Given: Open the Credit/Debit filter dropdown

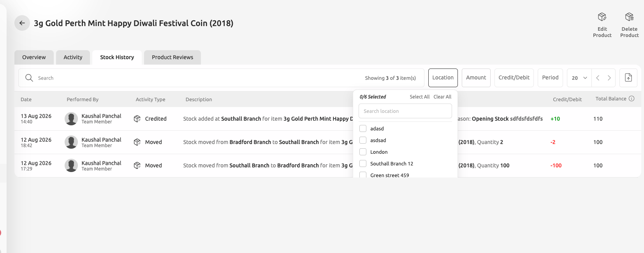Looking at the screenshot, I should [514, 78].
